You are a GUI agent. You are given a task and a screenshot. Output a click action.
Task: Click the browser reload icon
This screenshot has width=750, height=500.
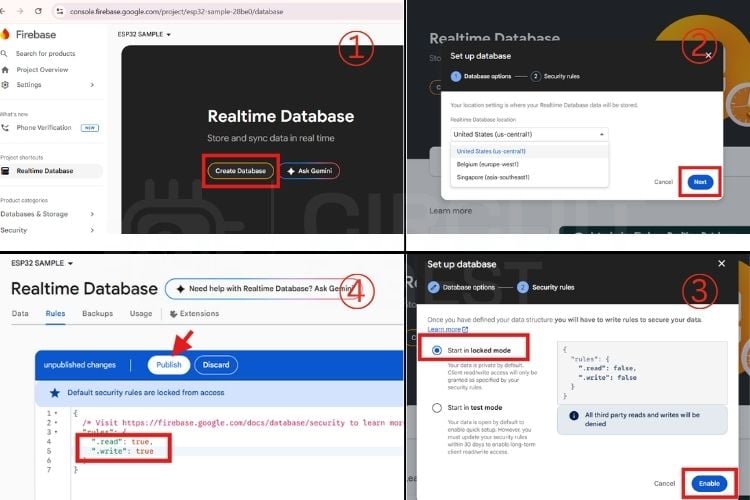(38, 11)
